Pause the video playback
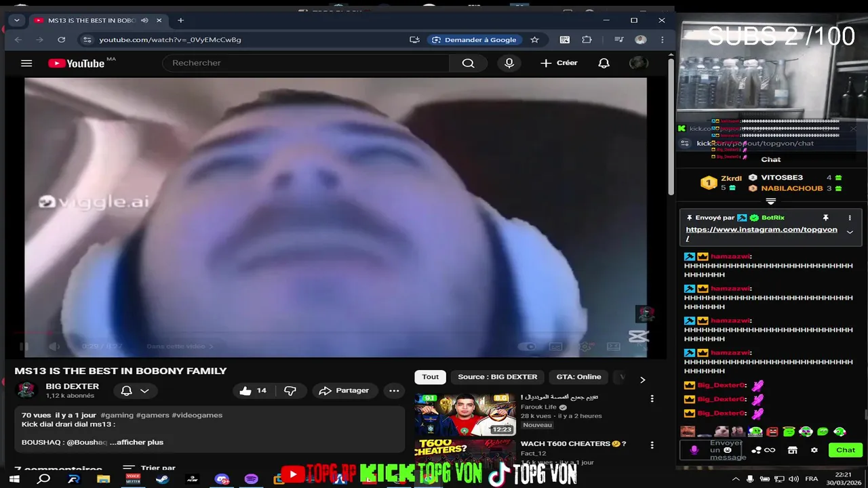 24,346
